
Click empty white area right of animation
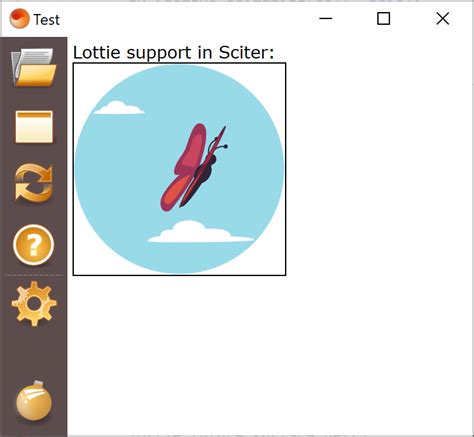[377, 167]
